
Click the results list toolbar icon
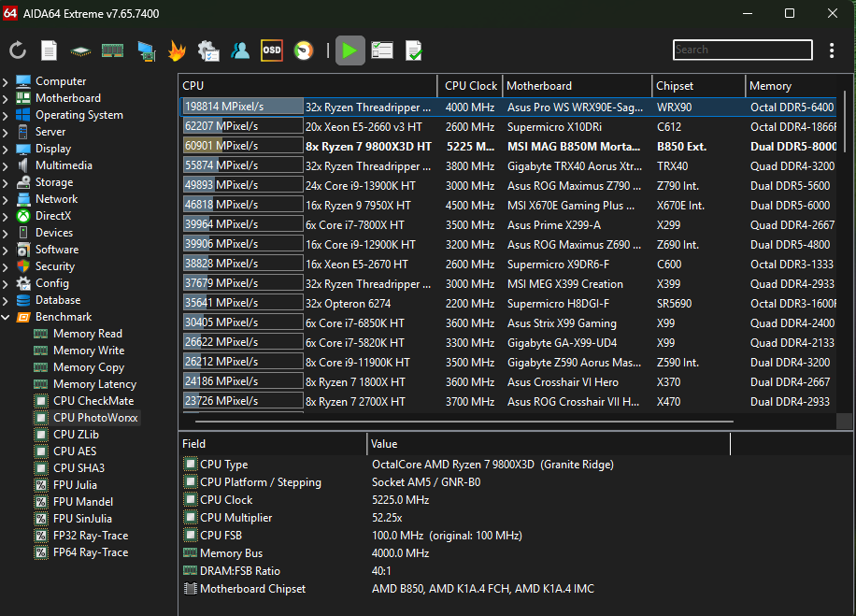[382, 50]
